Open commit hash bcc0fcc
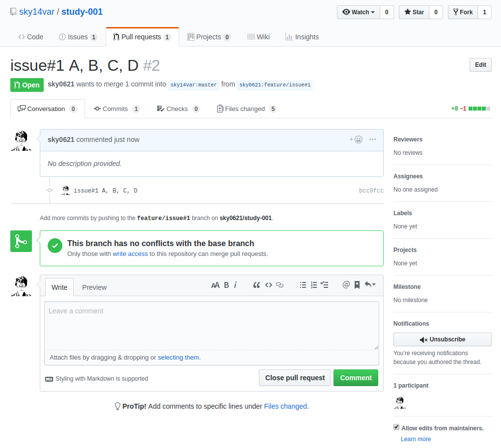 point(371,191)
